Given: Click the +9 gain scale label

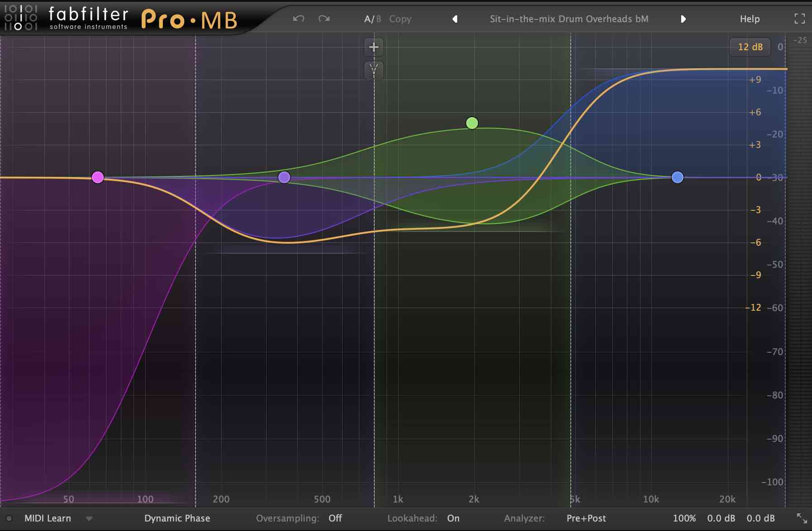Looking at the screenshot, I should tap(755, 80).
